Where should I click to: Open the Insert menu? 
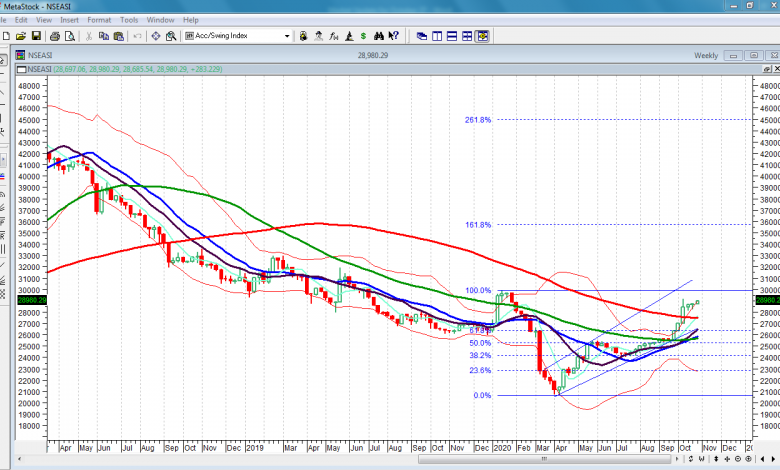tap(69, 20)
